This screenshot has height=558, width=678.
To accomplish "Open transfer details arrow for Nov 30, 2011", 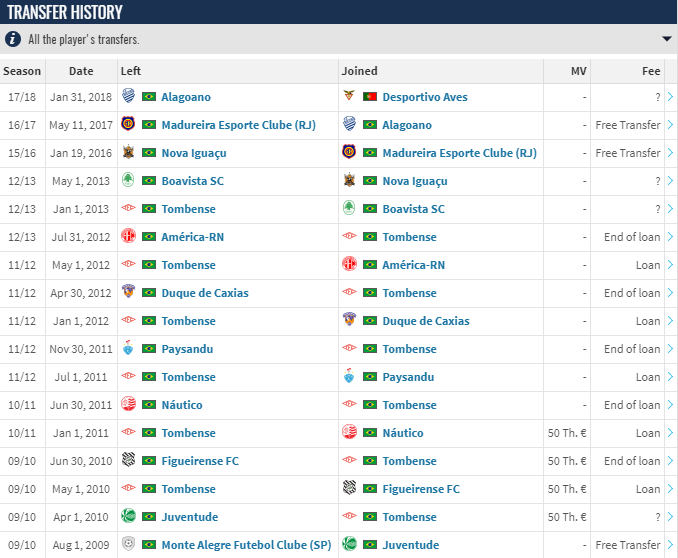I will [x=670, y=349].
